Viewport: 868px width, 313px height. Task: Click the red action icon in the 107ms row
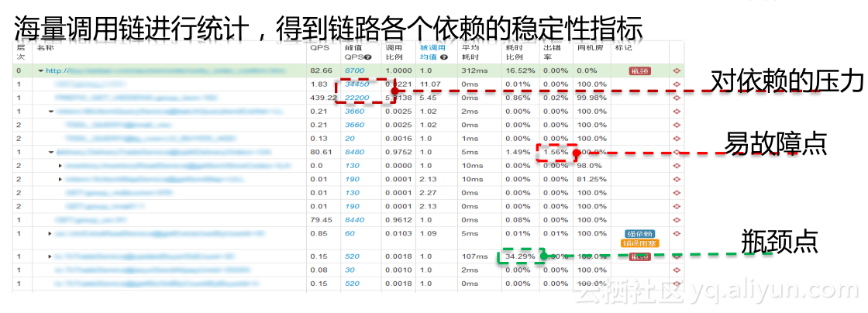(677, 256)
